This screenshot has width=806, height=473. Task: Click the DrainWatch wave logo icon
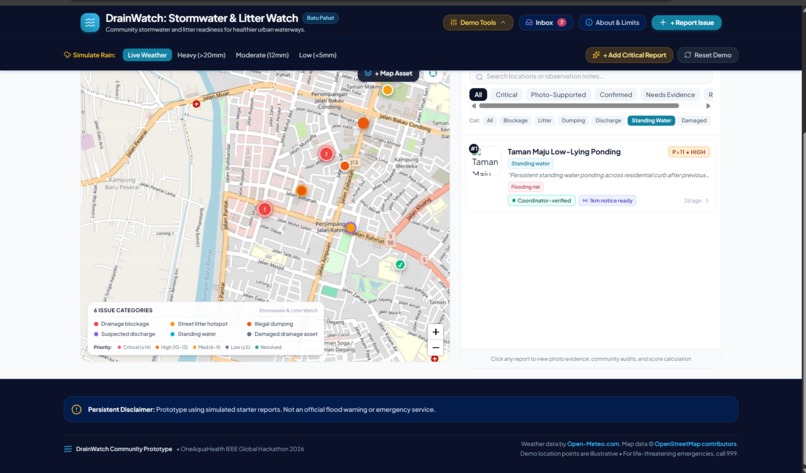pyautogui.click(x=90, y=23)
